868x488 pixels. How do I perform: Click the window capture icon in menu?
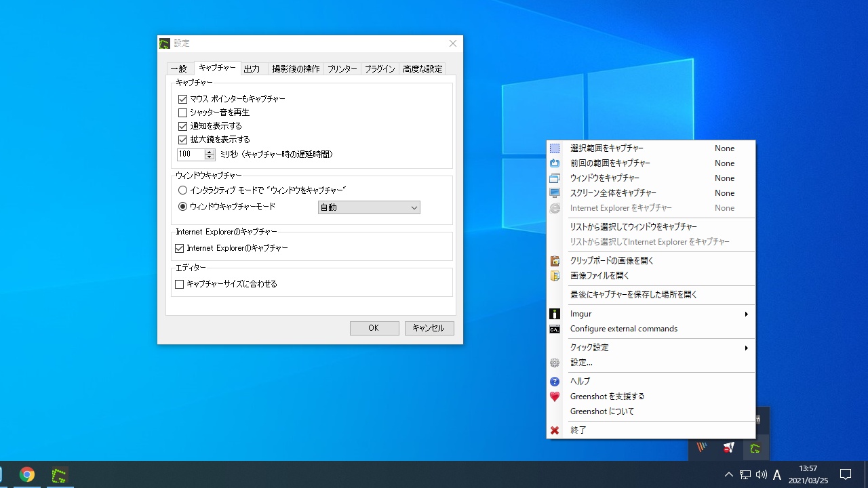click(x=555, y=178)
